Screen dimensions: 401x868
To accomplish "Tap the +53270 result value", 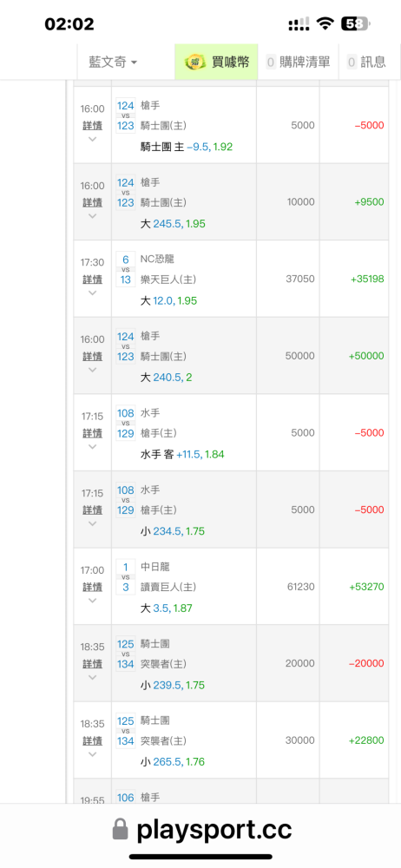I will click(x=366, y=587).
